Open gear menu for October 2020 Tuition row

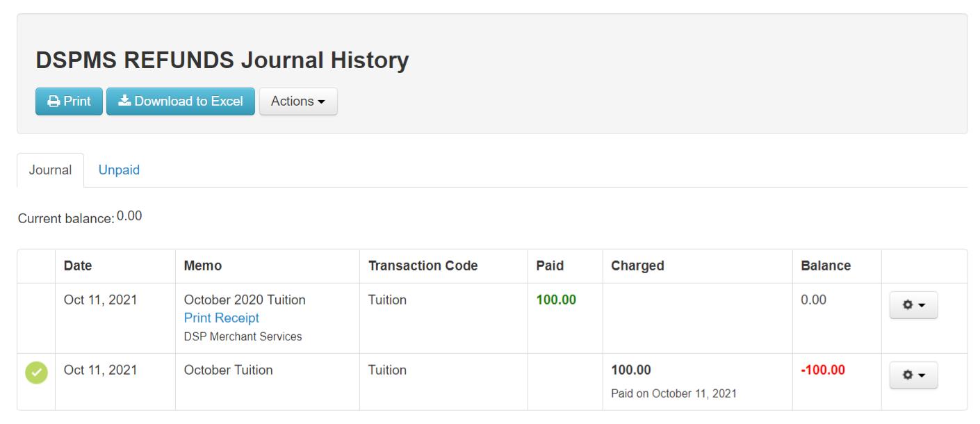pyautogui.click(x=913, y=305)
